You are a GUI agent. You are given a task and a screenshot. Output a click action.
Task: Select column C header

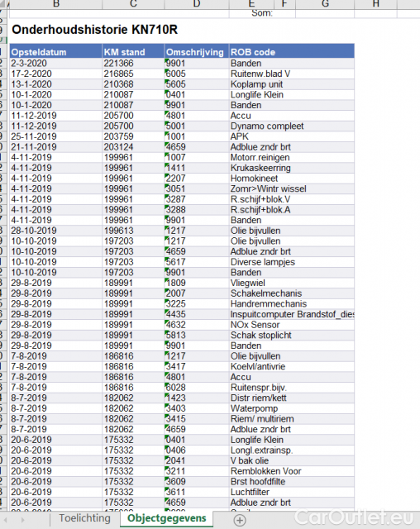(133, 4)
